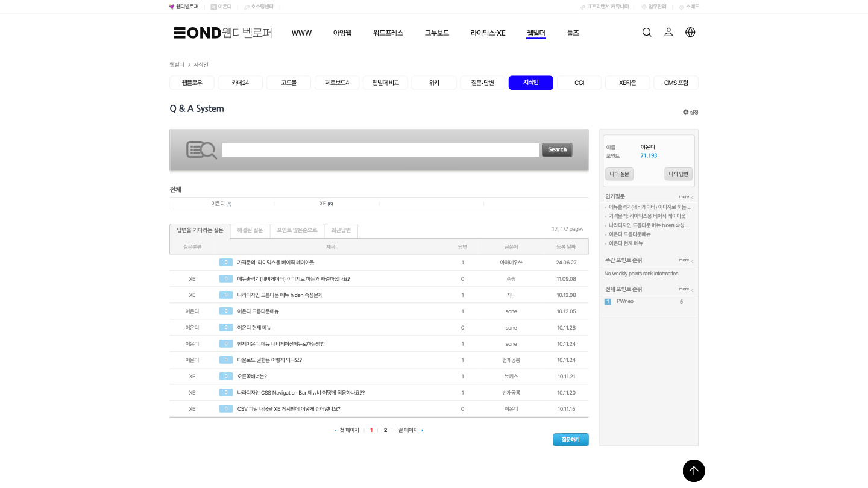
Task: Open PWneo in point ranking
Action: coord(625,301)
